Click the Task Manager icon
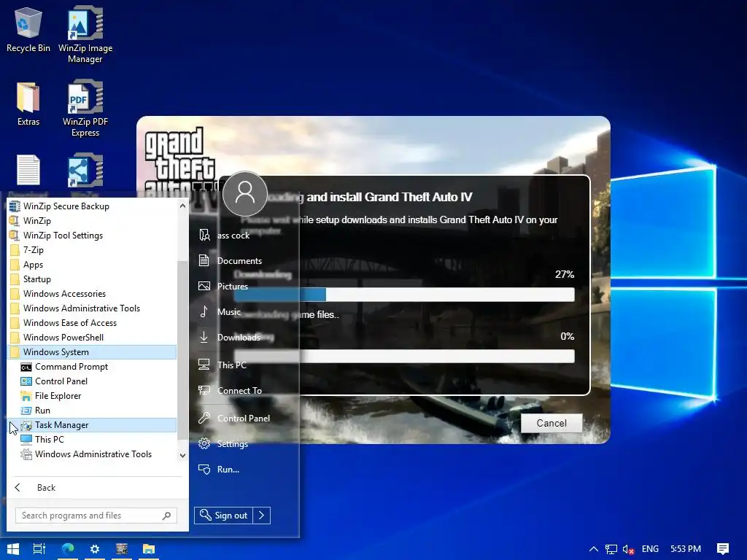 [26, 425]
